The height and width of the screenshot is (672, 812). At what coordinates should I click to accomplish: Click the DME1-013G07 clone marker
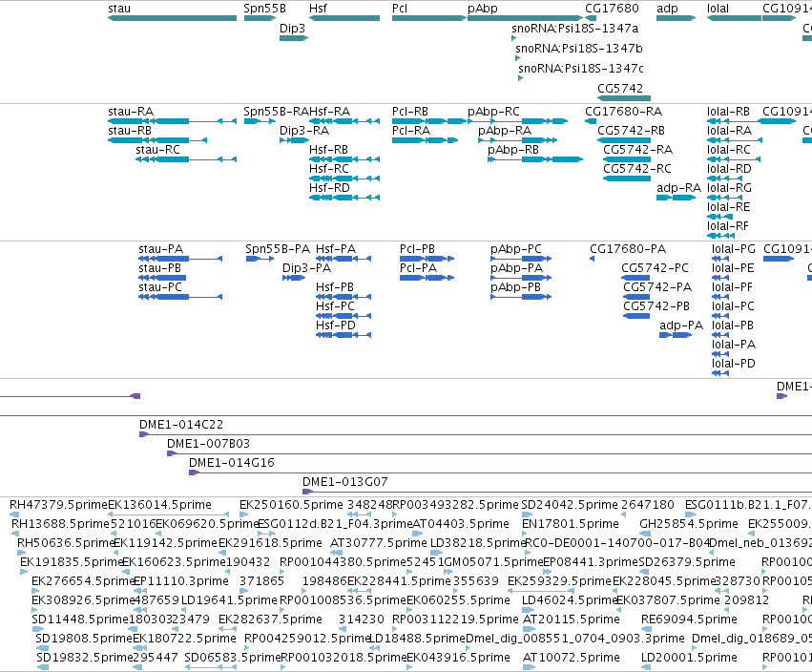pyautogui.click(x=307, y=492)
